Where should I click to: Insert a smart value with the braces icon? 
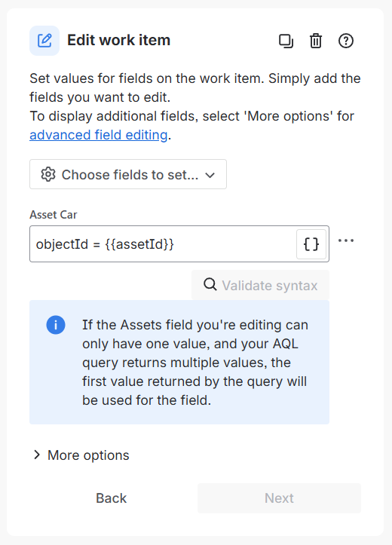click(x=311, y=244)
